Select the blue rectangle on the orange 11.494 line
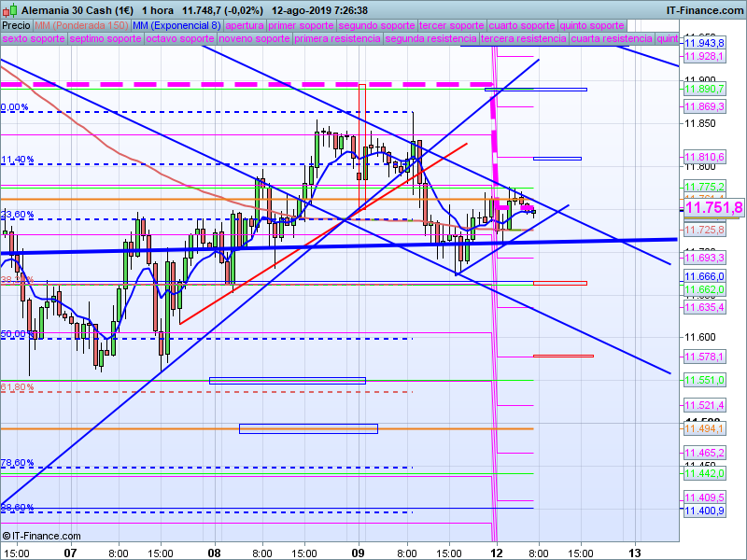 [x=309, y=428]
